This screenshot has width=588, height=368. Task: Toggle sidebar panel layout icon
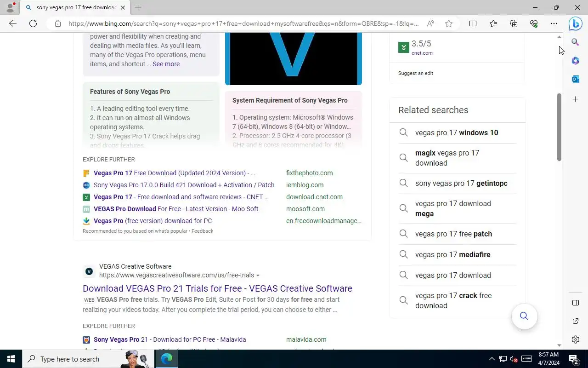click(x=576, y=303)
